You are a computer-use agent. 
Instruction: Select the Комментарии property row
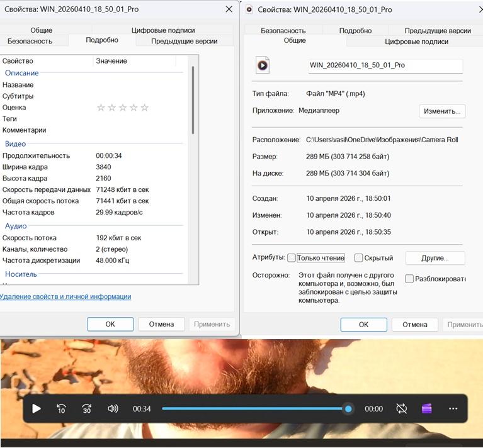(93, 130)
